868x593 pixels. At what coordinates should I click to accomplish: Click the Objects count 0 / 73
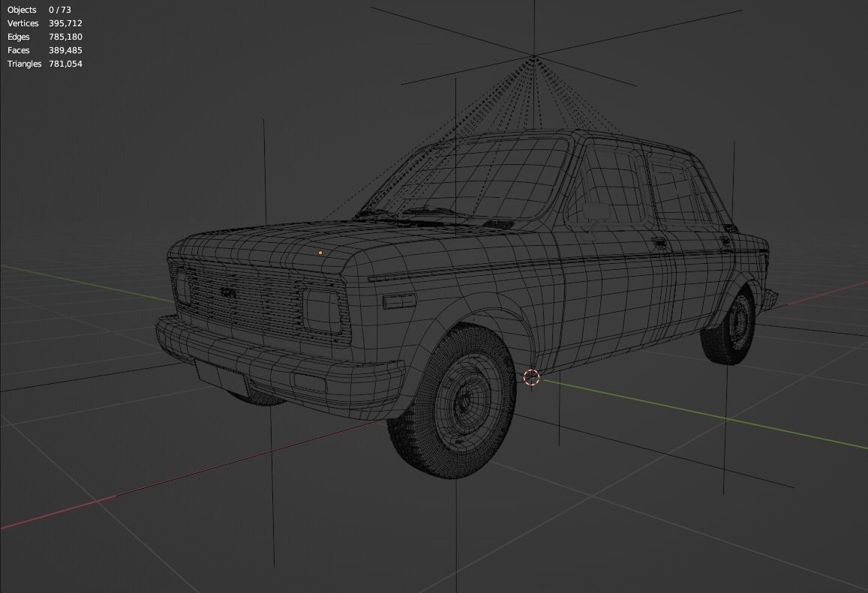[x=60, y=10]
